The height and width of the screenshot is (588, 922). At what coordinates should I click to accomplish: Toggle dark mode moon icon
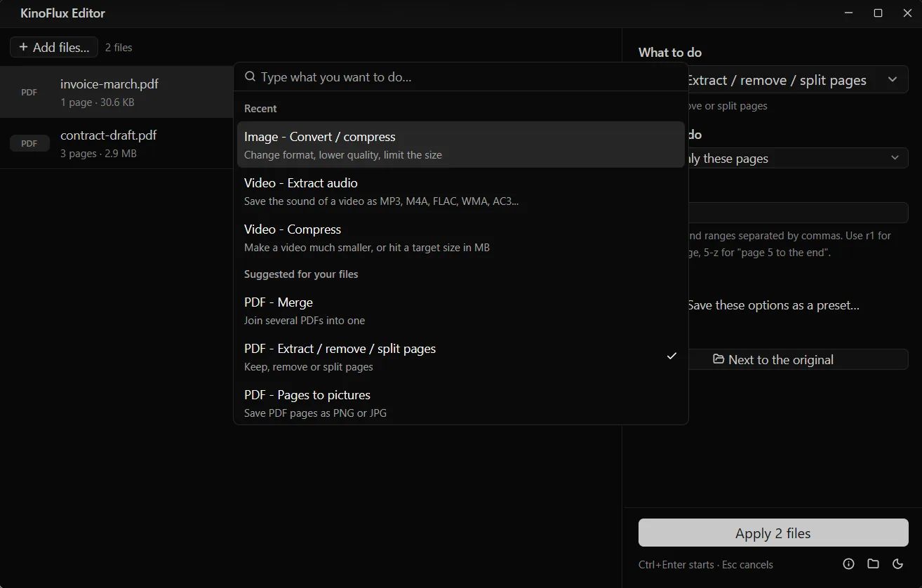[897, 564]
